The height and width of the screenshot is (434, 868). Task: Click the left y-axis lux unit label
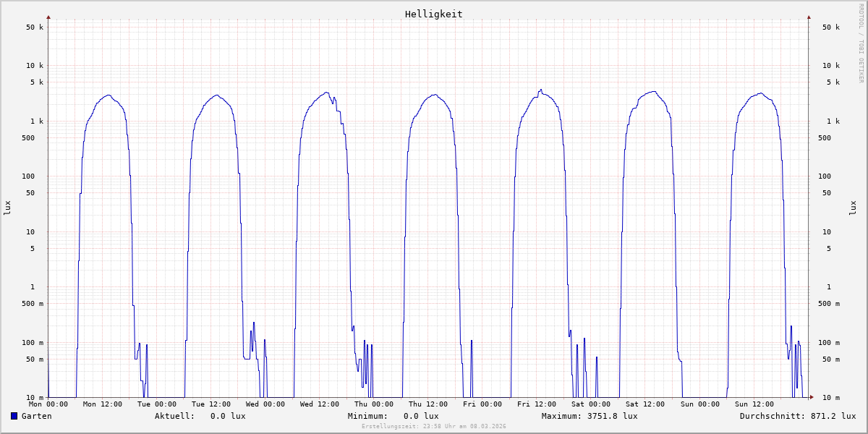pyautogui.click(x=8, y=208)
